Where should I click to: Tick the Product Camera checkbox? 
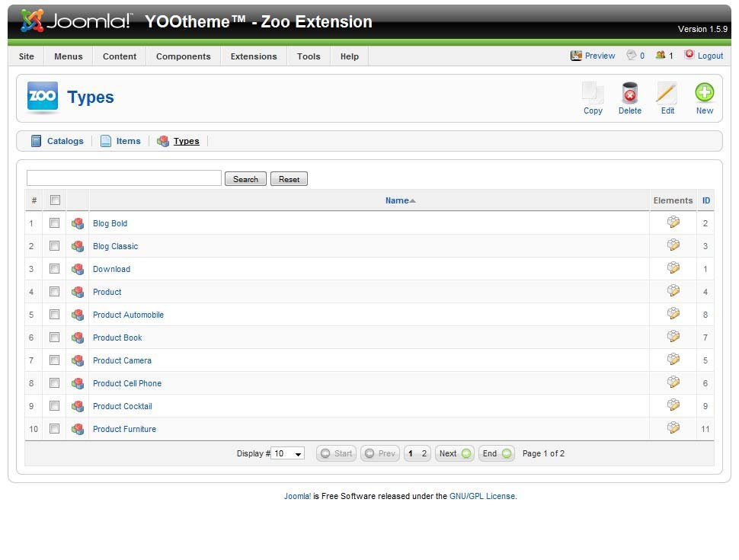[x=55, y=360]
